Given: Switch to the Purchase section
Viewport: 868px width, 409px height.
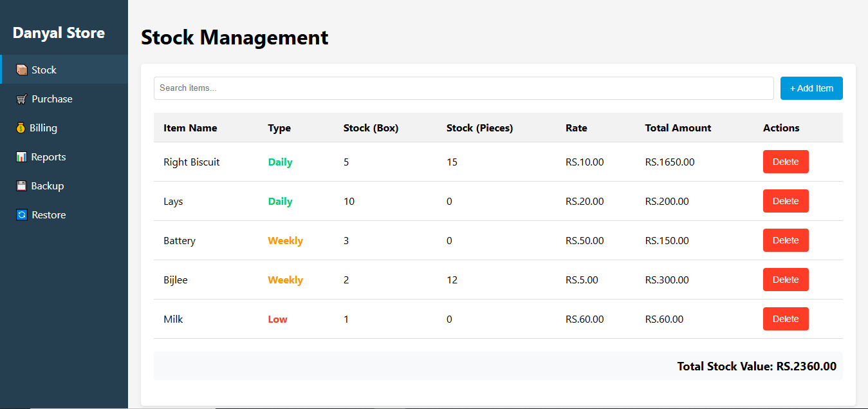Looking at the screenshot, I should [x=50, y=99].
